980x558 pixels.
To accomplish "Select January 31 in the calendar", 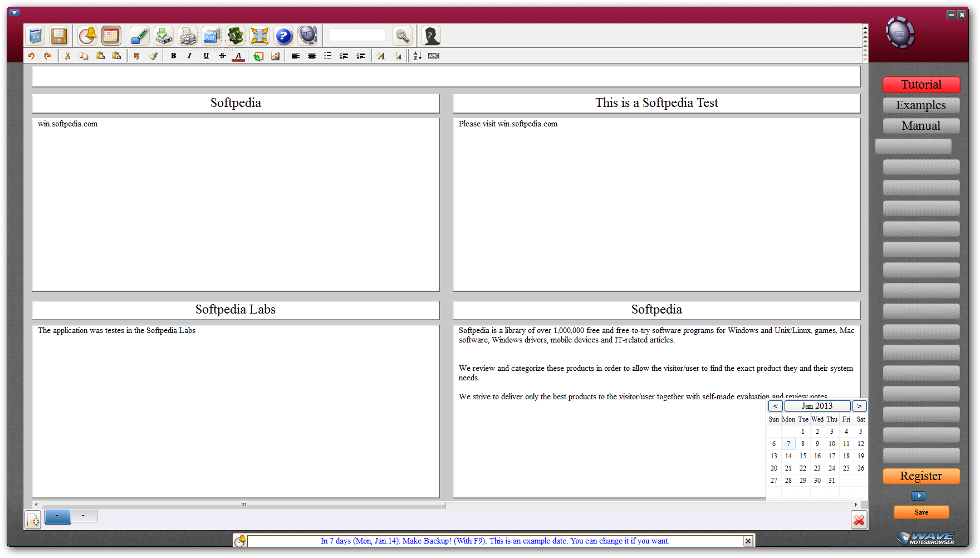I will point(832,481).
